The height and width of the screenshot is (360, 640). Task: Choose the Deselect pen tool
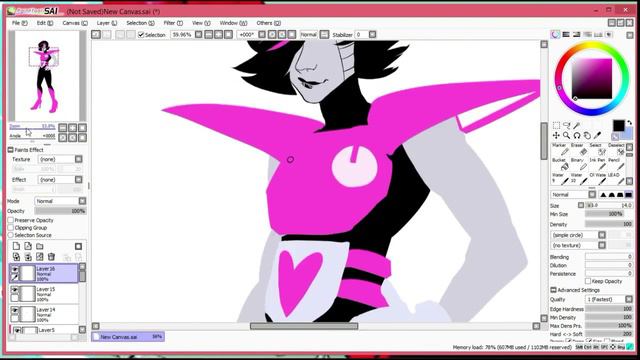(616, 150)
